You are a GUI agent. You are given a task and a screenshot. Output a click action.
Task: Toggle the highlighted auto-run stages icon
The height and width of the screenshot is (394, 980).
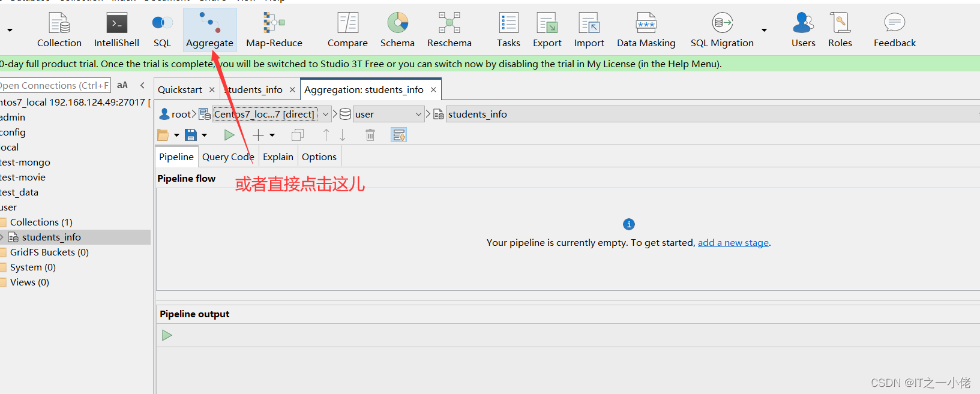pyautogui.click(x=399, y=135)
